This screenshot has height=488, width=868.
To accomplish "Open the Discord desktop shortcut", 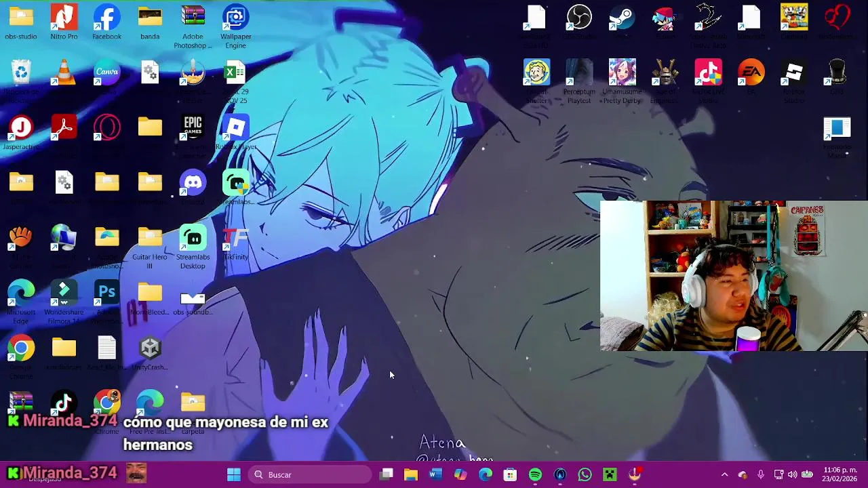I will [x=193, y=182].
